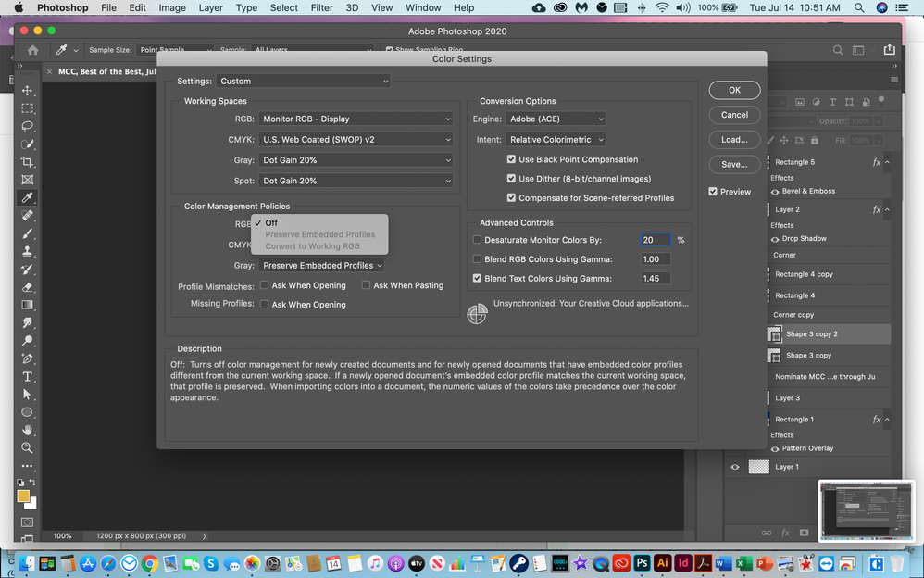Select the Type tool
The image size is (924, 578).
tap(28, 376)
